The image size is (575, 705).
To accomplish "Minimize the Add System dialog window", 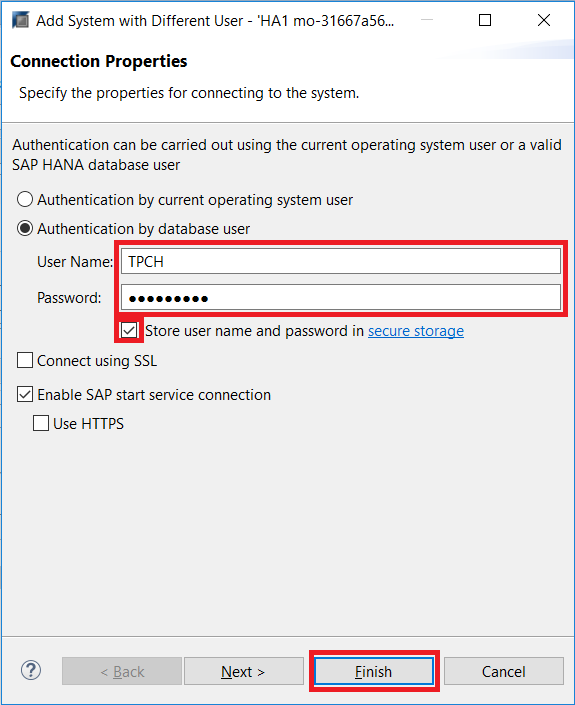I will pos(427,20).
